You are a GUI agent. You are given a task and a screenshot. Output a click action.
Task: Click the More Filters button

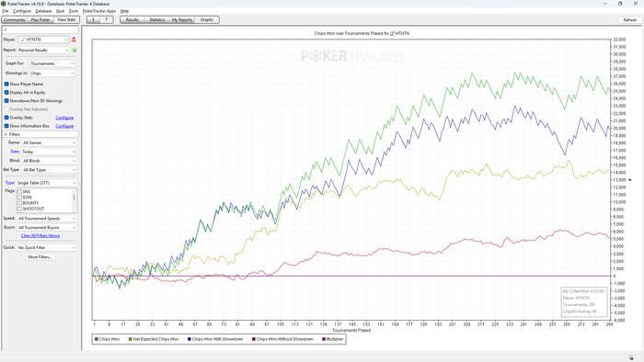40,257
